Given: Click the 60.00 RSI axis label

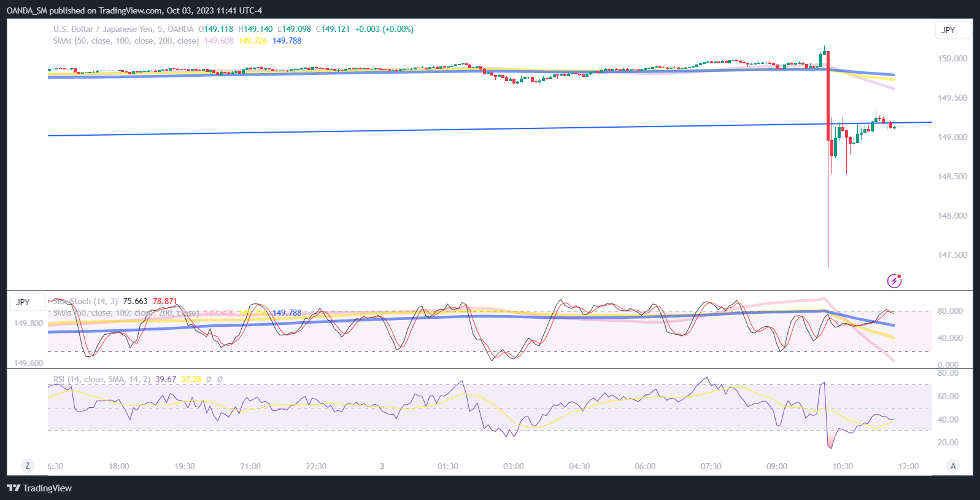Looking at the screenshot, I should (x=948, y=396).
